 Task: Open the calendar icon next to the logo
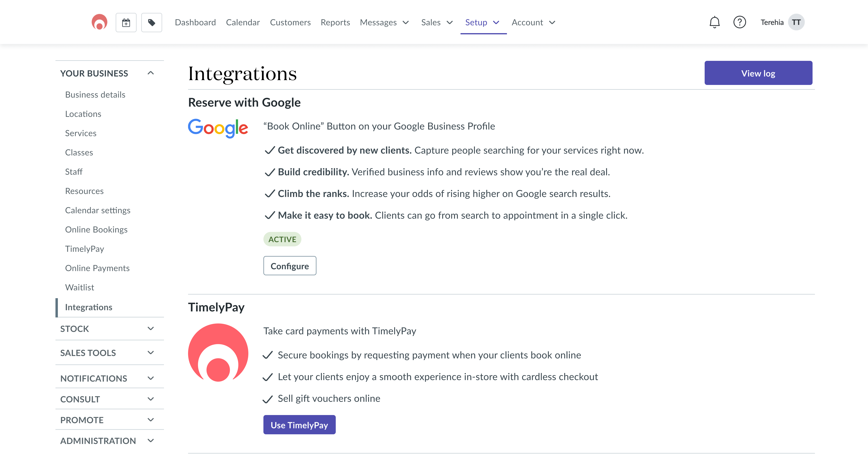tap(126, 22)
